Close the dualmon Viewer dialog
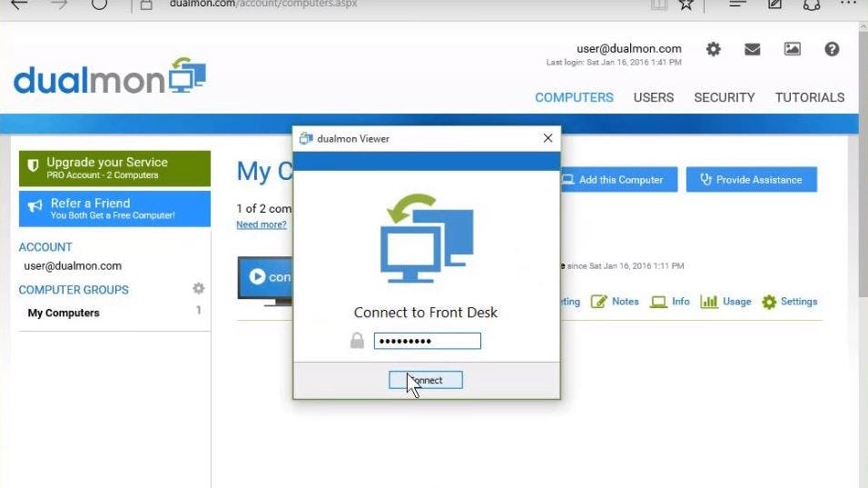Screen dimensions: 868x488 [x=547, y=138]
